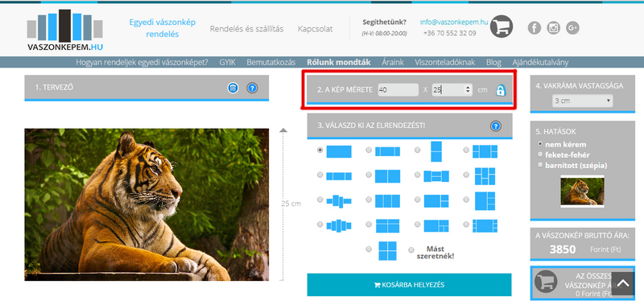
Task: Select radio for low three-panel wide strip layout
Action: point(320,175)
